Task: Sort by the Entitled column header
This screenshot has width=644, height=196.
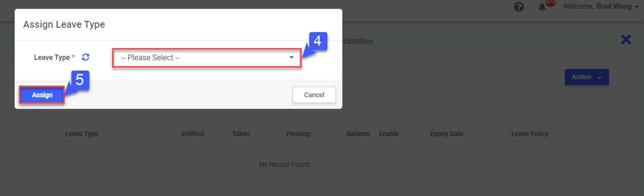Action: click(x=192, y=134)
